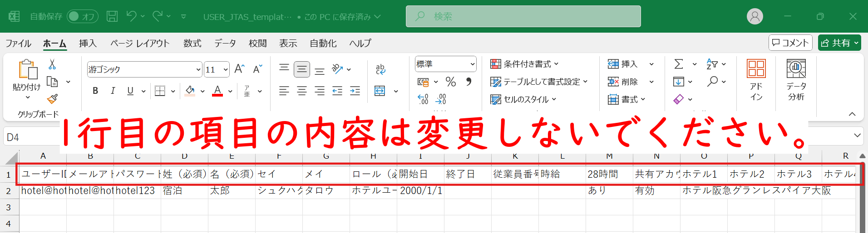Switch to the 自動化 tab
The width and height of the screenshot is (868, 233).
(x=323, y=43)
